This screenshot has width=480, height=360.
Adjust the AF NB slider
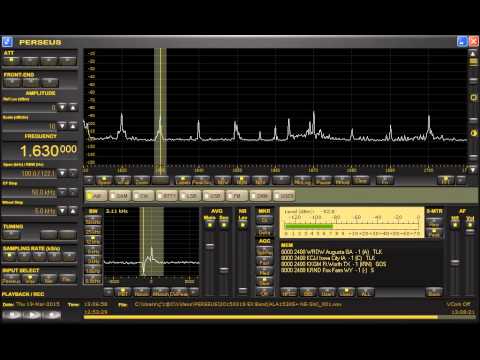click(x=455, y=262)
